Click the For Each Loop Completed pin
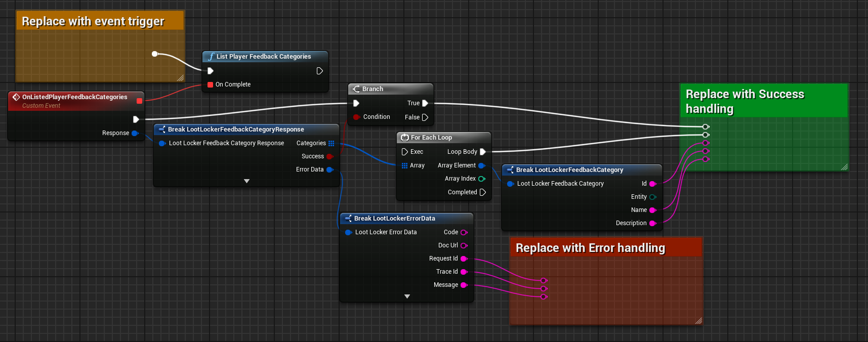This screenshot has width=868, height=342. (x=482, y=192)
